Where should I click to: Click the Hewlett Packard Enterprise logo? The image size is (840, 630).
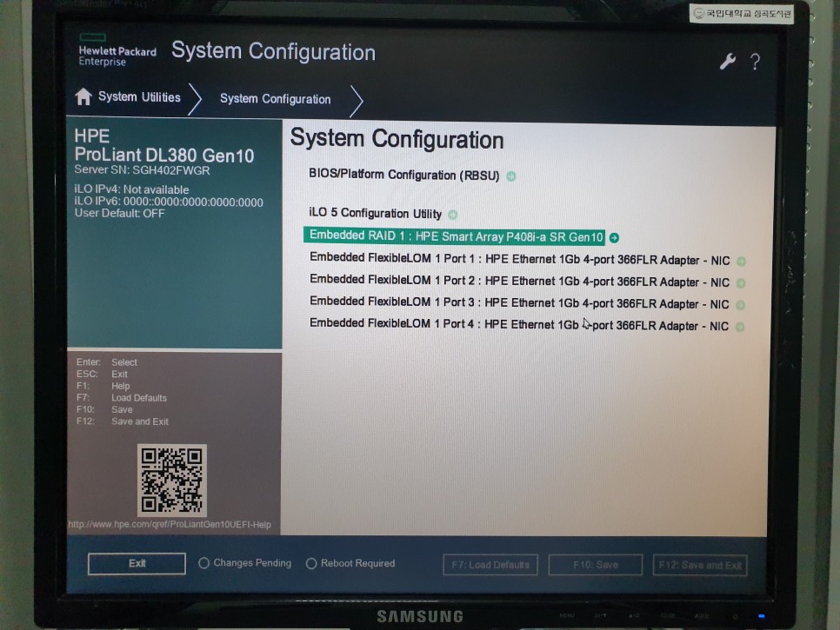point(117,50)
